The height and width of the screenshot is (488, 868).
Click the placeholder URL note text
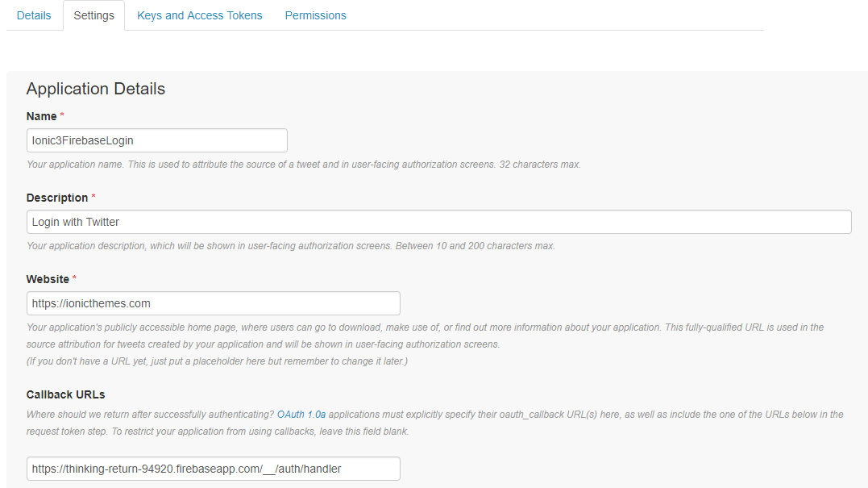click(x=217, y=361)
